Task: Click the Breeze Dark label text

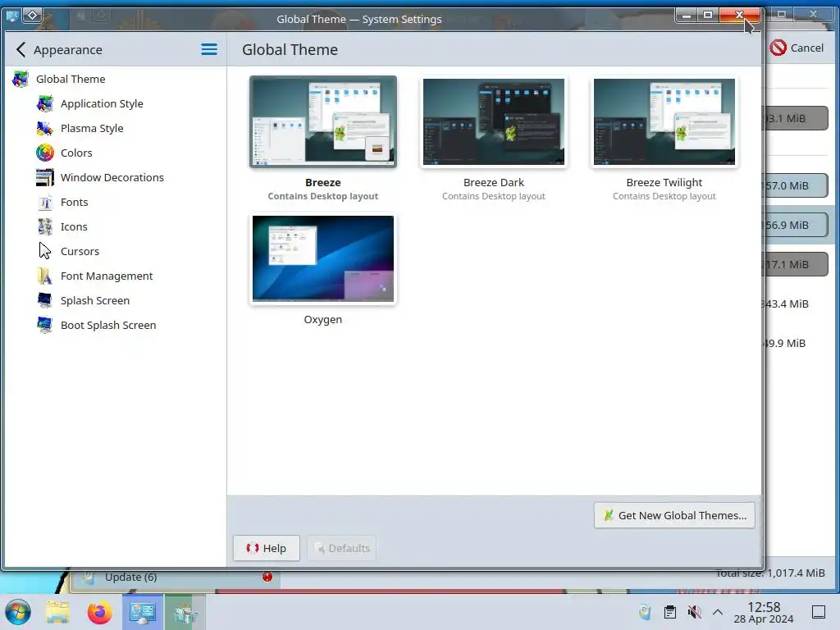Action: 493,183
